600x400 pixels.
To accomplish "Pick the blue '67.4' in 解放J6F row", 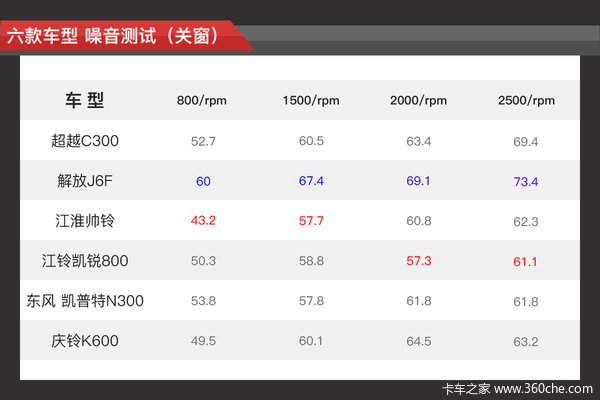I will point(311,181).
